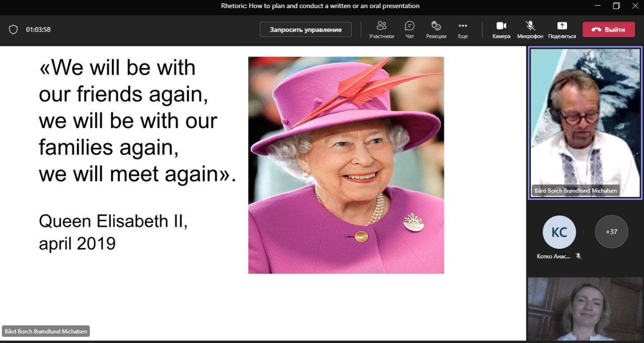Click the shared slide's photo
The image size is (644, 343).
[346, 165]
